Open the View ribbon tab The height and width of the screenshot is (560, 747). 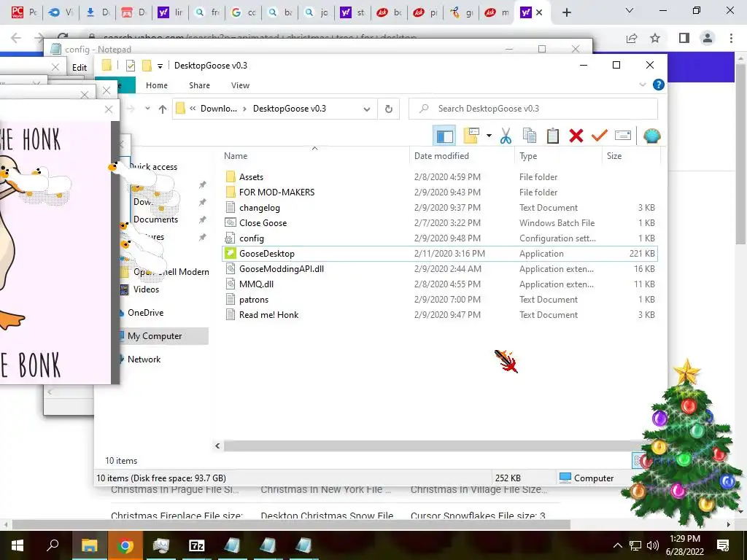click(240, 85)
